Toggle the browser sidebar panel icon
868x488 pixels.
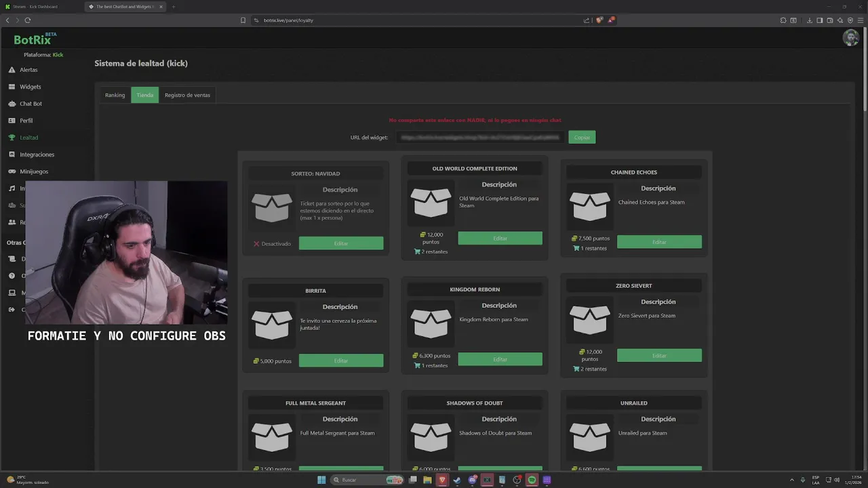coord(820,20)
